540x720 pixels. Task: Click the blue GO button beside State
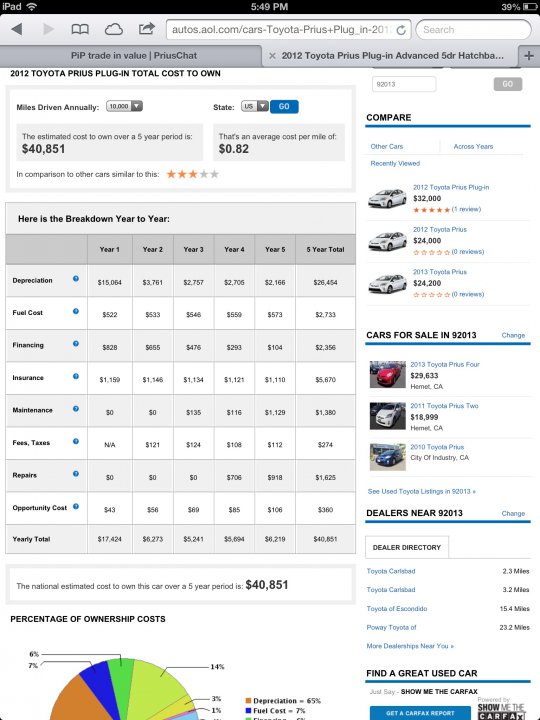click(x=284, y=107)
